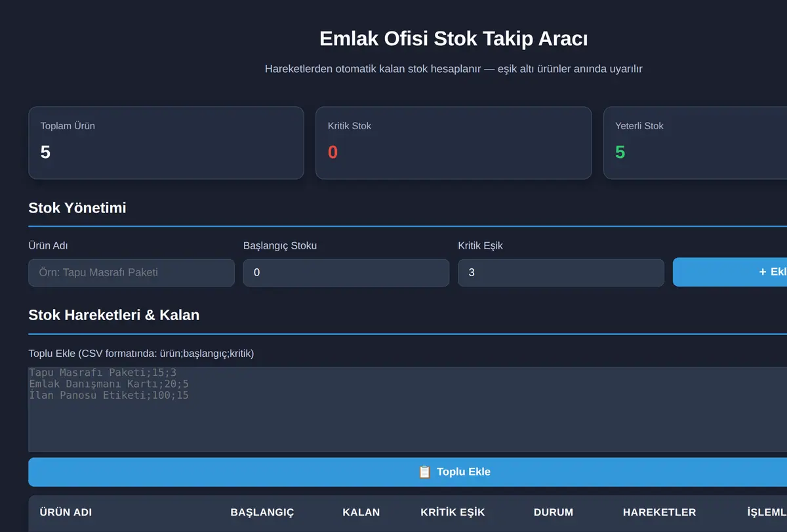Click the Toplu Ekle CSV textarea

click(407, 409)
